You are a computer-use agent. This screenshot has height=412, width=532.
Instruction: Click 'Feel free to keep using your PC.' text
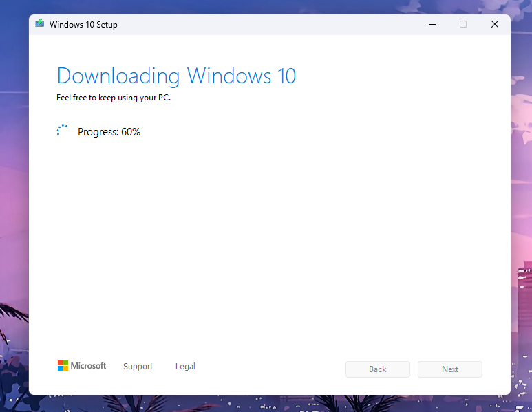tap(114, 98)
